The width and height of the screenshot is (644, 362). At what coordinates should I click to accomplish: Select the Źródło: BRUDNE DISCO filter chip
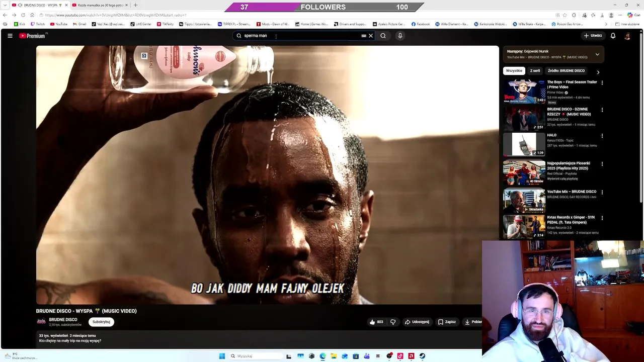pyautogui.click(x=566, y=71)
